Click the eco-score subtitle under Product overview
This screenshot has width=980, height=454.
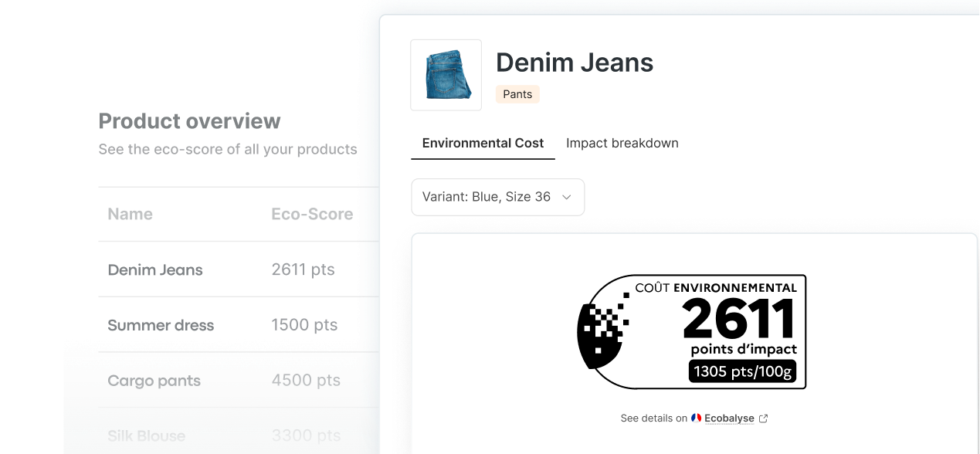click(x=228, y=149)
